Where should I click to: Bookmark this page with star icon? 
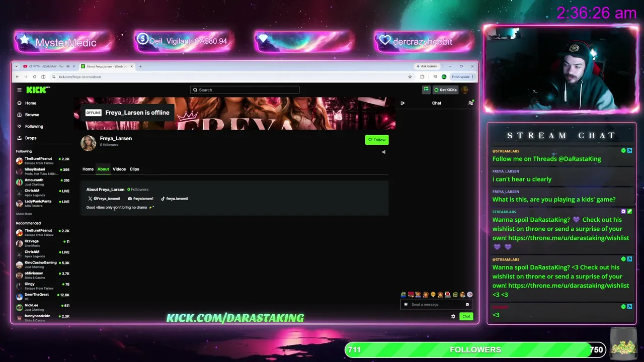[410, 77]
